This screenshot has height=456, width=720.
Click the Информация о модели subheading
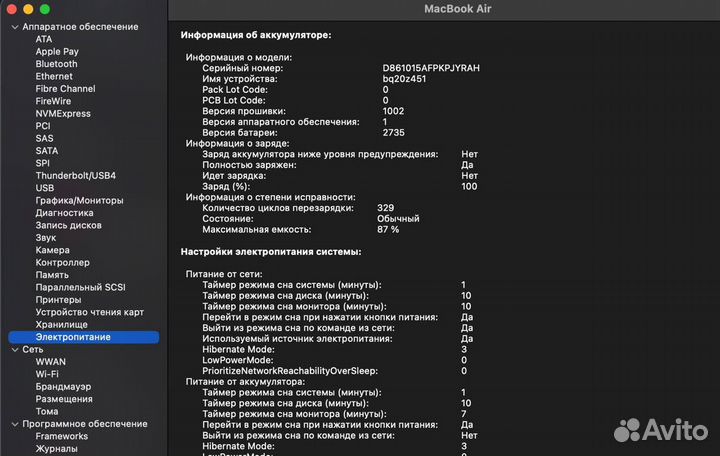point(239,57)
